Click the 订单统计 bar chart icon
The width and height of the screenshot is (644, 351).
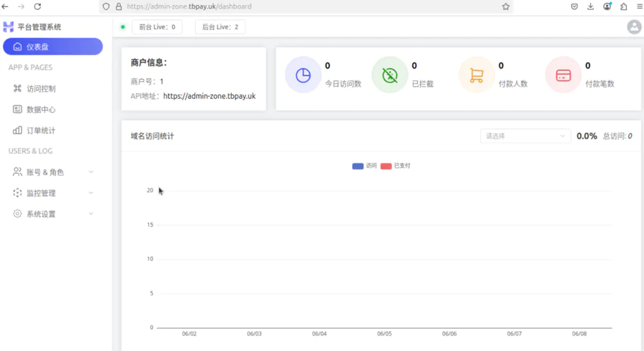tap(17, 130)
